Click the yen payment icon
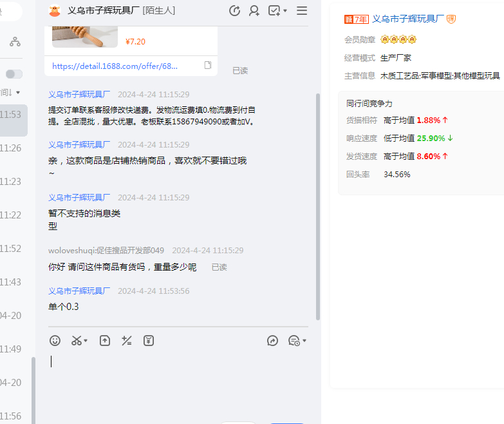 [x=149, y=340]
